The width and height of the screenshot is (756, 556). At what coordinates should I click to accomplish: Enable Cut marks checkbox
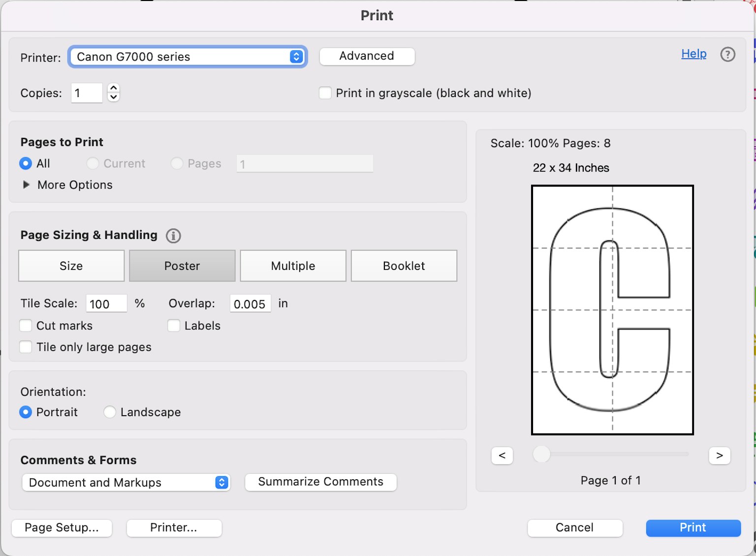click(26, 326)
